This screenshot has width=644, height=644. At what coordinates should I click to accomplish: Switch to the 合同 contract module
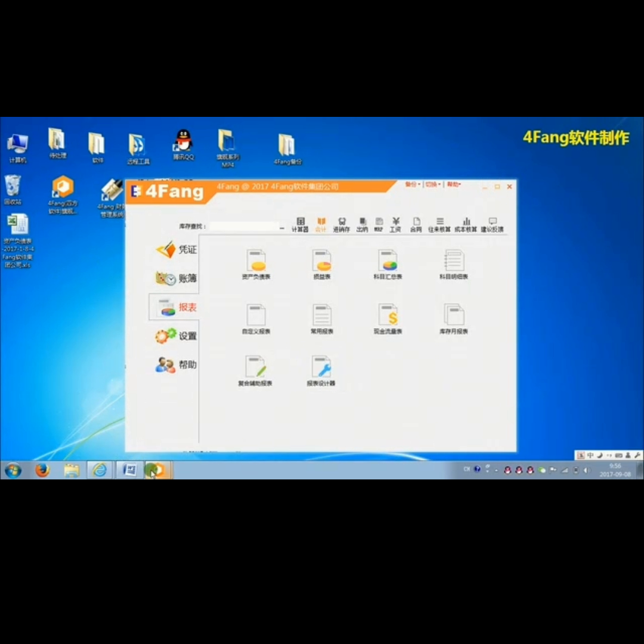[416, 225]
